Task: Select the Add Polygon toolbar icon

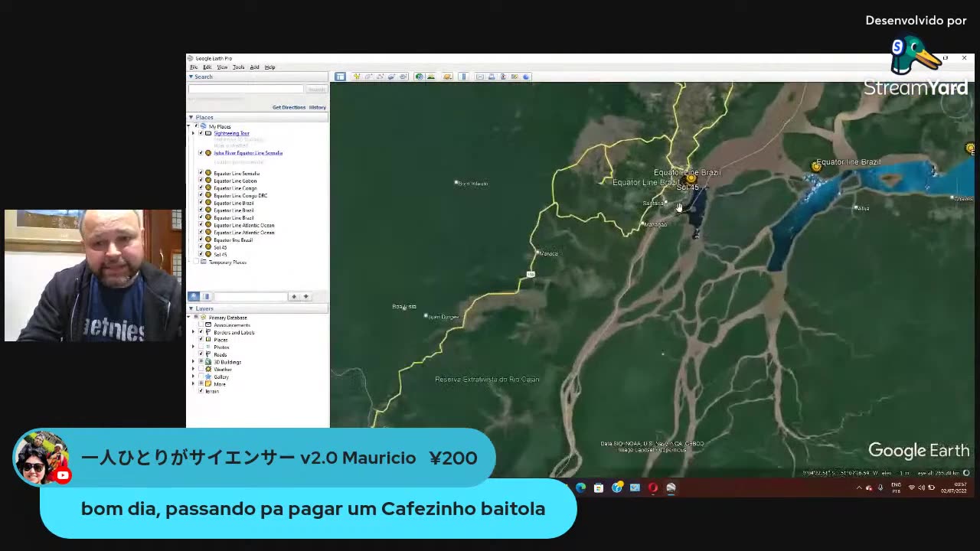Action: 368,77
